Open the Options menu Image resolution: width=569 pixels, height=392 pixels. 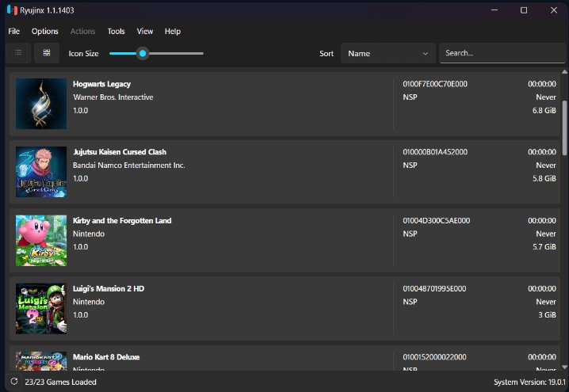[45, 31]
